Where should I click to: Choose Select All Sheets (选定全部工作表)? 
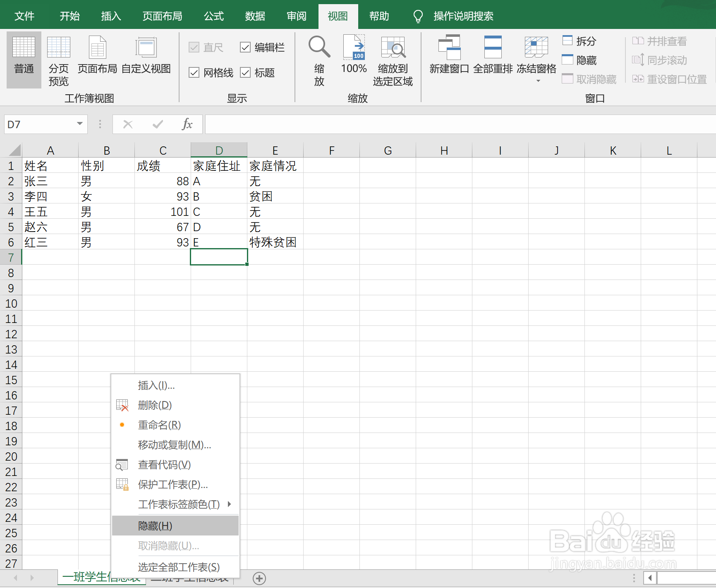tap(175, 567)
